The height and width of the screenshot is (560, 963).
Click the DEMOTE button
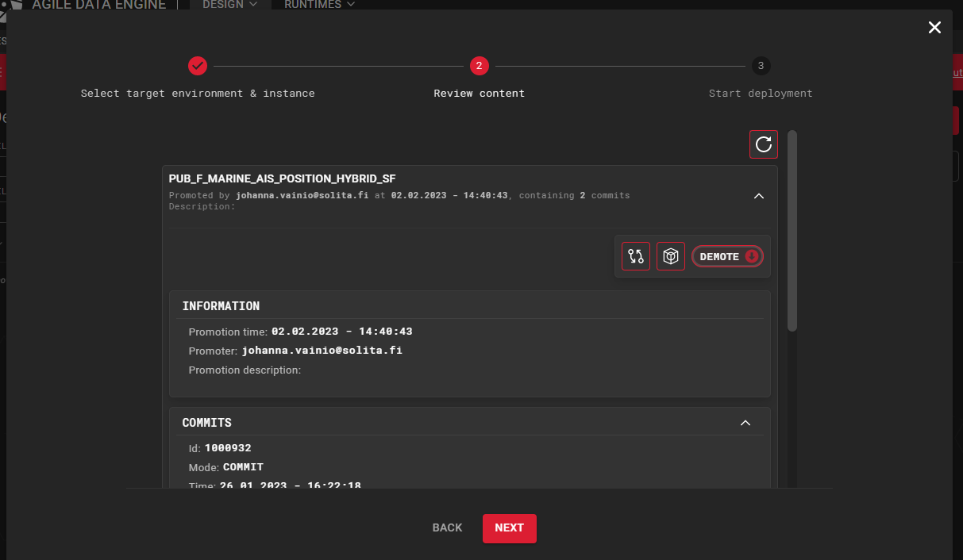[727, 256]
